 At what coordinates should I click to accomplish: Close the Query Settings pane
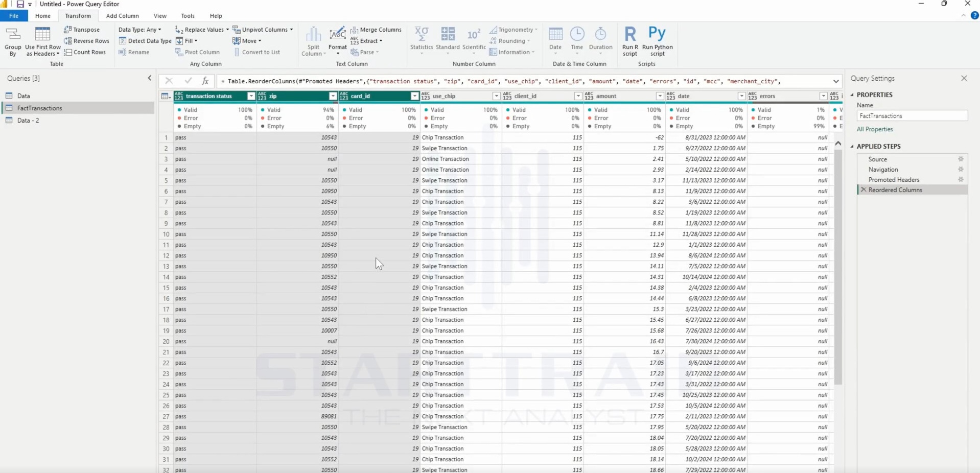[964, 78]
